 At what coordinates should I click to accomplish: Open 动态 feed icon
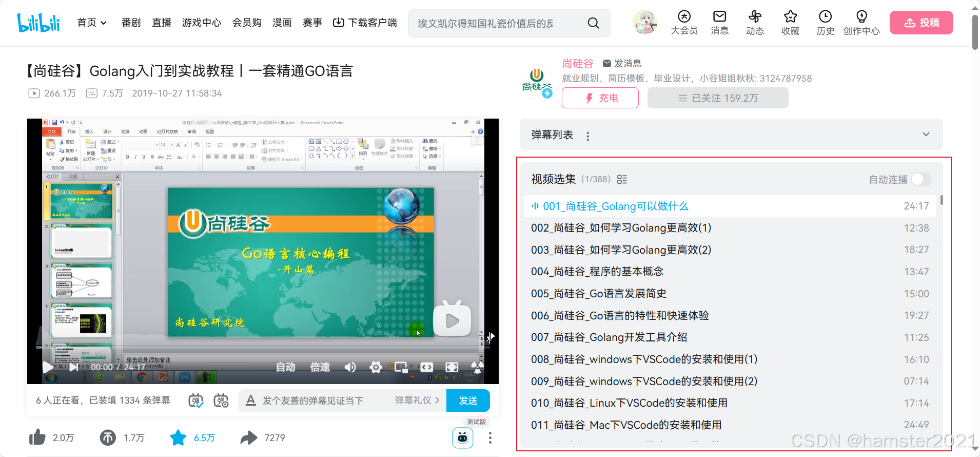[755, 23]
